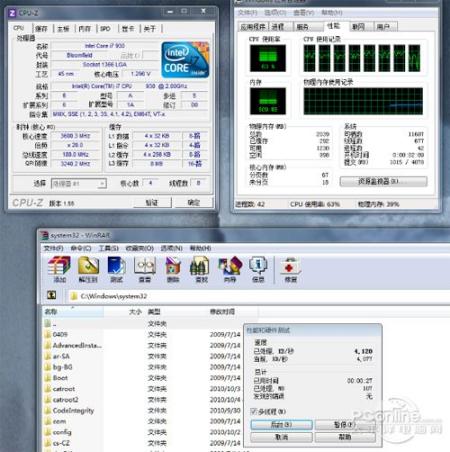Click the Boot folder icon in WinRAR list
450x452 pixels.
pyautogui.click(x=48, y=378)
